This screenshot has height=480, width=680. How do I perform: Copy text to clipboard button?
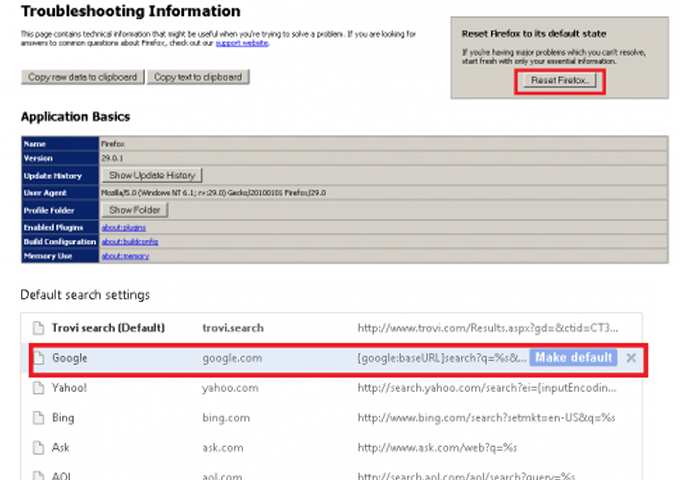[x=198, y=77]
